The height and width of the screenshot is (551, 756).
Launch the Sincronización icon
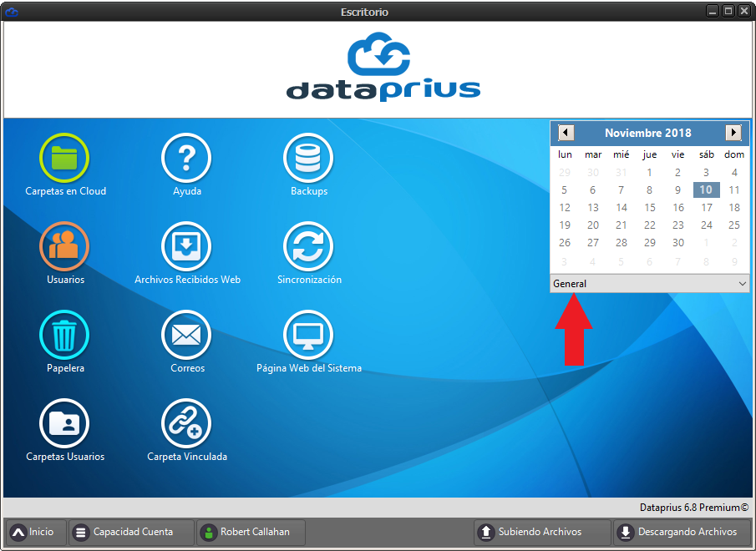pos(308,246)
